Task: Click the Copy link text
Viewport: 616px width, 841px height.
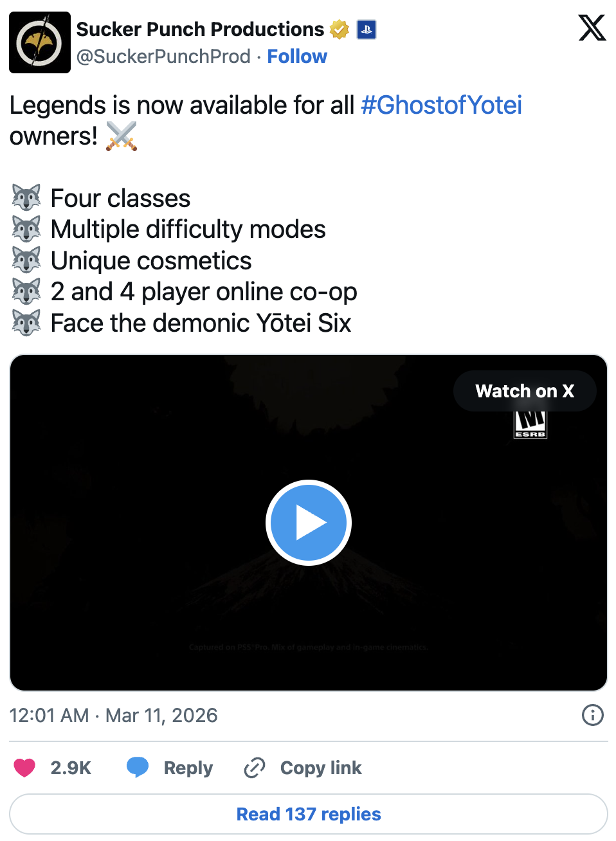Action: (x=321, y=768)
